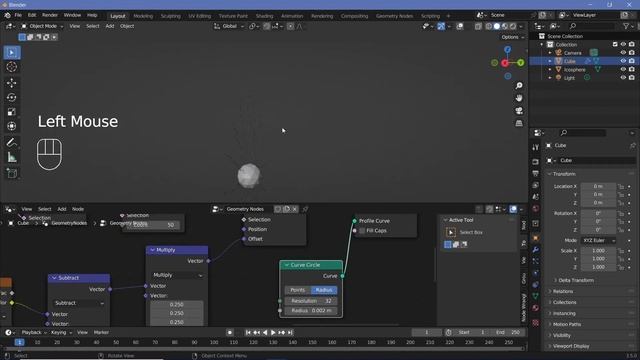The height and width of the screenshot is (360, 640).
Task: Activate the Rotate tool
Action: pos(11,98)
